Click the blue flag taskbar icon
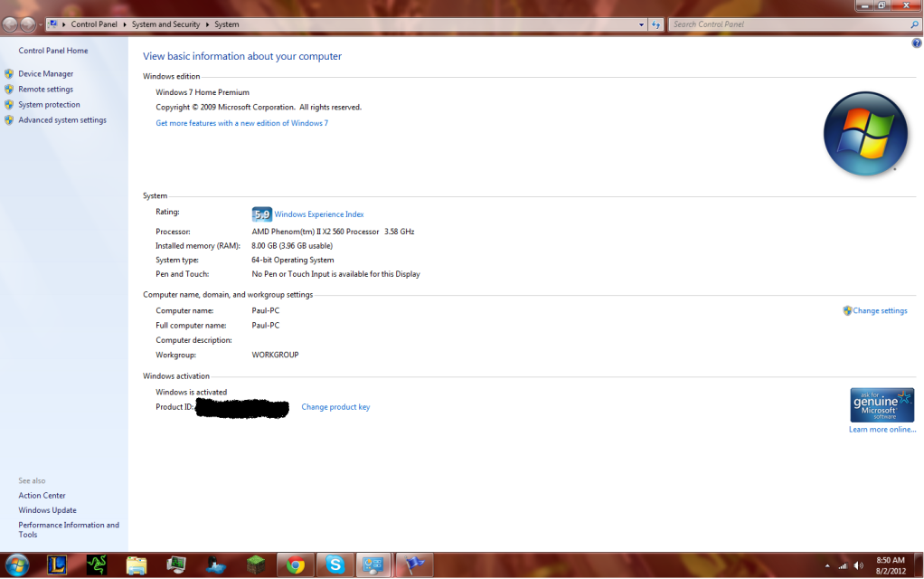This screenshot has width=924, height=579. [414, 565]
